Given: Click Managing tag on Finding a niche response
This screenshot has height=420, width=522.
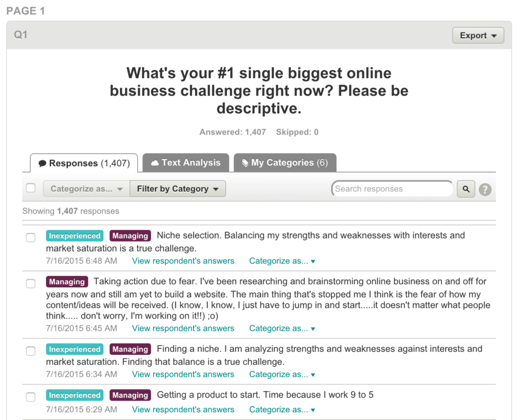Looking at the screenshot, I should (x=130, y=349).
